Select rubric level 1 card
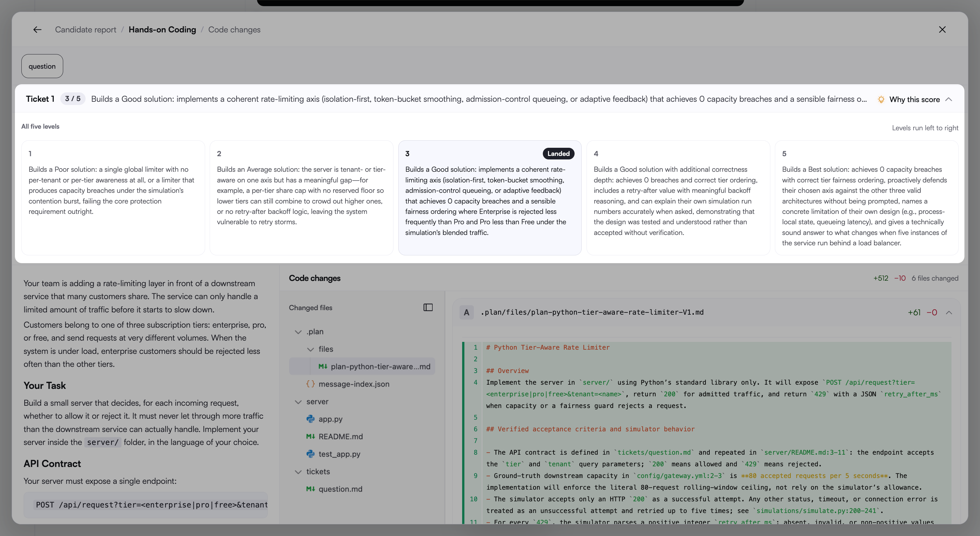This screenshot has height=536, width=980. point(113,198)
